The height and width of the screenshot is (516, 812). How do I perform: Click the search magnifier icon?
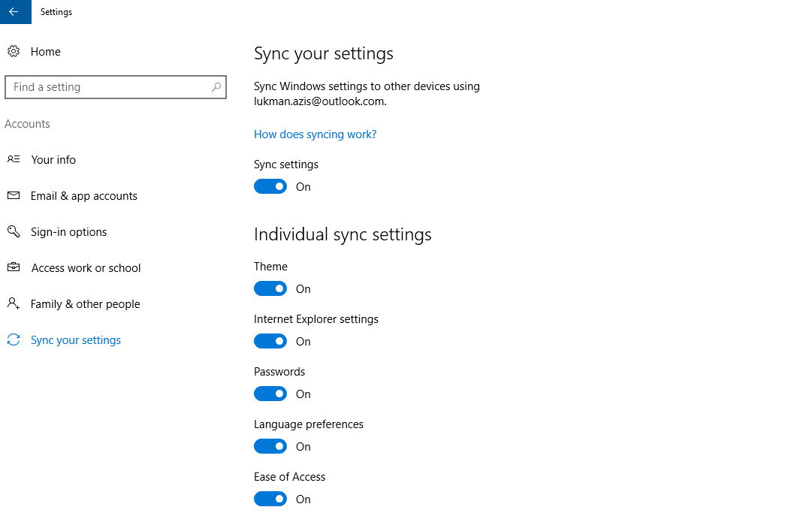216,87
